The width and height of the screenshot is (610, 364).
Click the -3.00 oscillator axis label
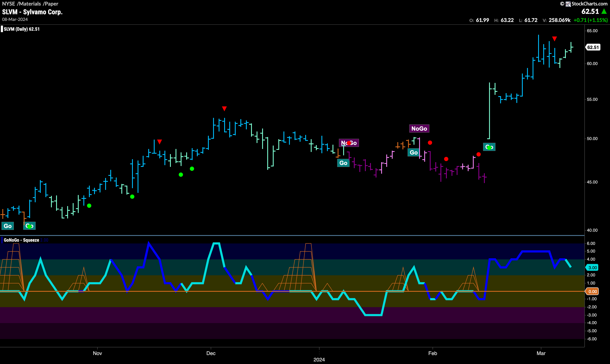(592, 315)
